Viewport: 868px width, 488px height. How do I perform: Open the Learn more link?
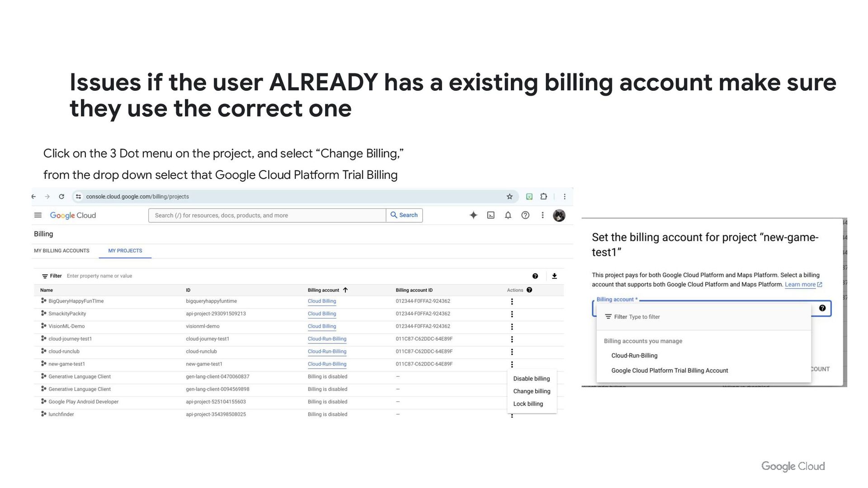pos(800,285)
